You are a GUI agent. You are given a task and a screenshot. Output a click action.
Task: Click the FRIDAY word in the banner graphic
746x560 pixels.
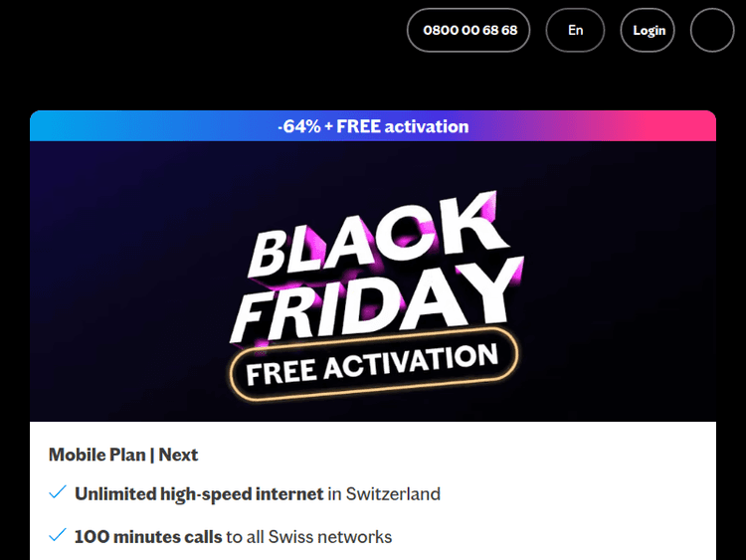tap(374, 298)
